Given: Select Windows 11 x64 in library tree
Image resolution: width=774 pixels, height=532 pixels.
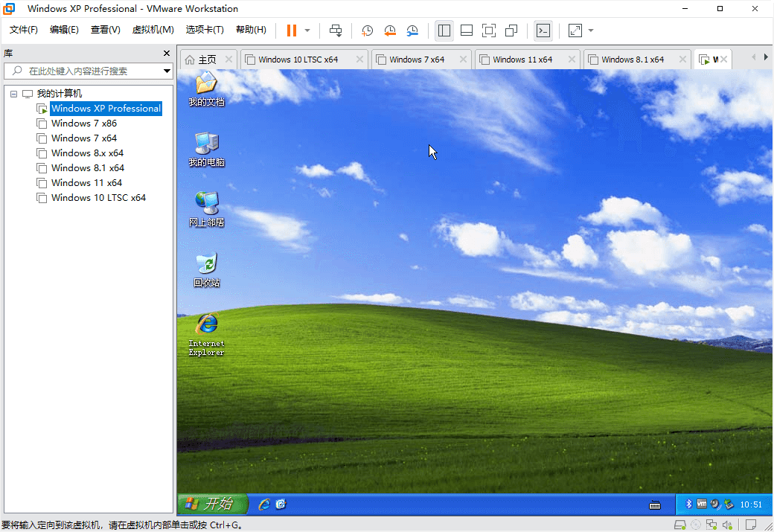Looking at the screenshot, I should [86, 183].
